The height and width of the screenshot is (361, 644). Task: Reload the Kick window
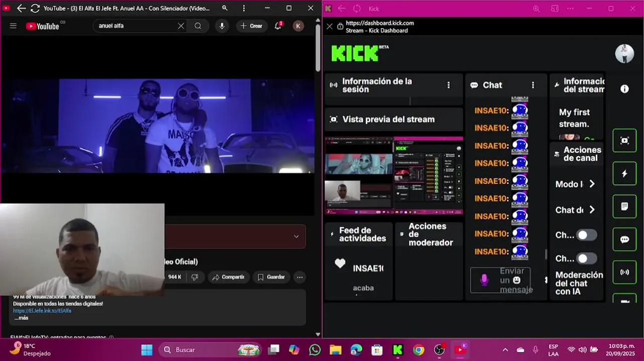click(357, 9)
